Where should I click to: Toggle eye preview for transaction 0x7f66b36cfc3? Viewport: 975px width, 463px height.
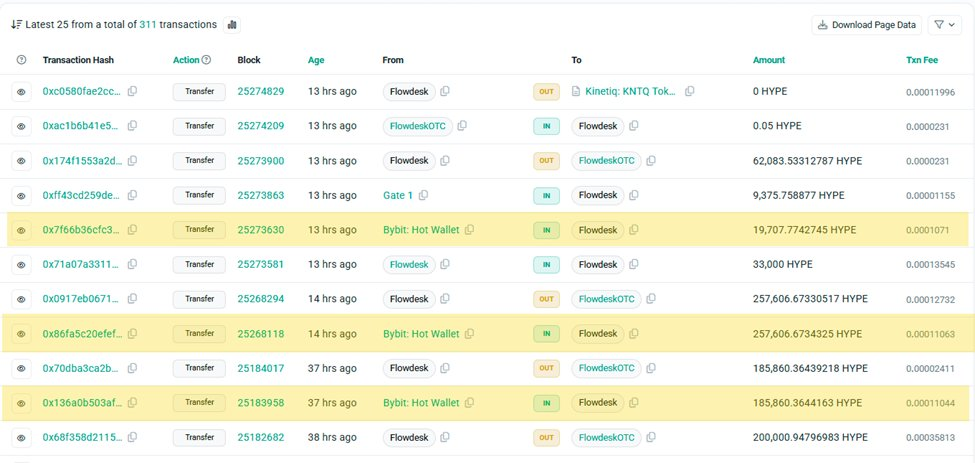click(x=21, y=230)
